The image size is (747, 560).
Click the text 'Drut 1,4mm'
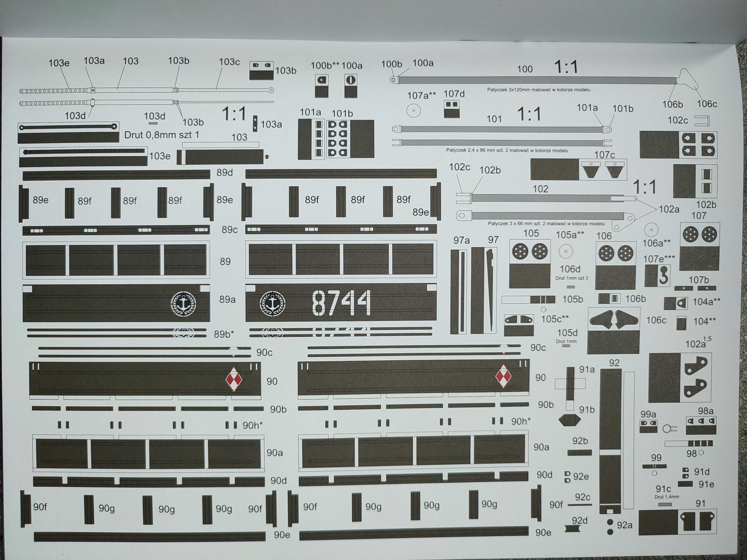[x=667, y=497]
